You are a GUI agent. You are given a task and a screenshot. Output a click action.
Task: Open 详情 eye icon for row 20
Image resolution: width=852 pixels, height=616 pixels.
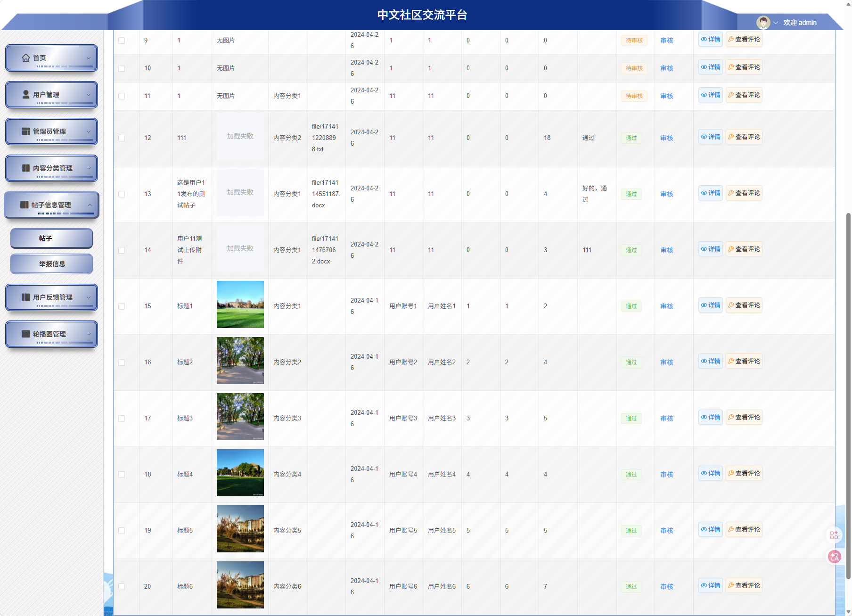click(704, 585)
